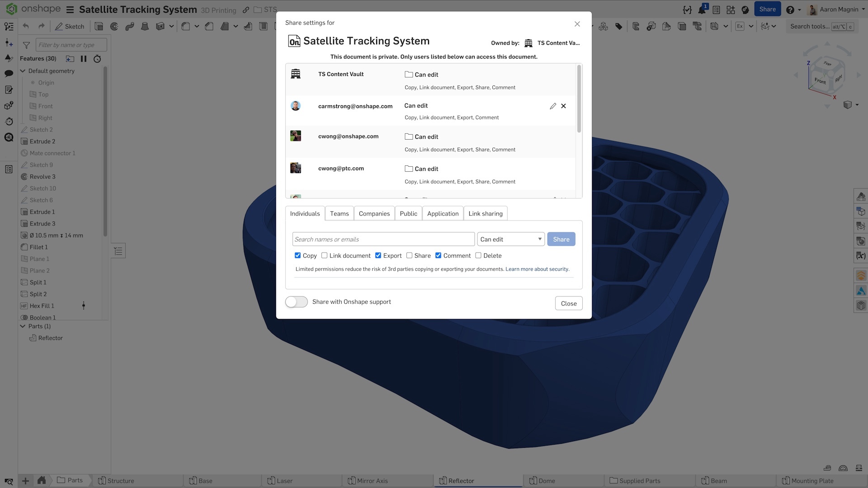
Task: Uncheck the Export permission checkbox
Action: click(378, 255)
